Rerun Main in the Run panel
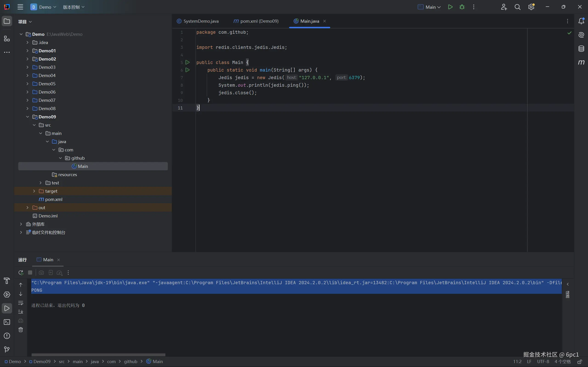The height and width of the screenshot is (367, 588). [21, 272]
